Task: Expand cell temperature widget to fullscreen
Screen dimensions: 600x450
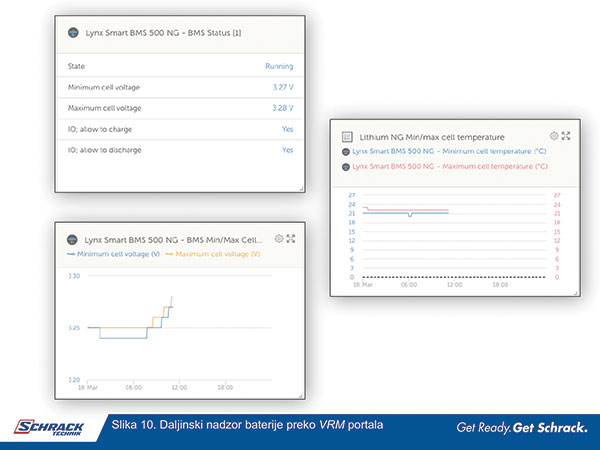Action: pos(566,135)
